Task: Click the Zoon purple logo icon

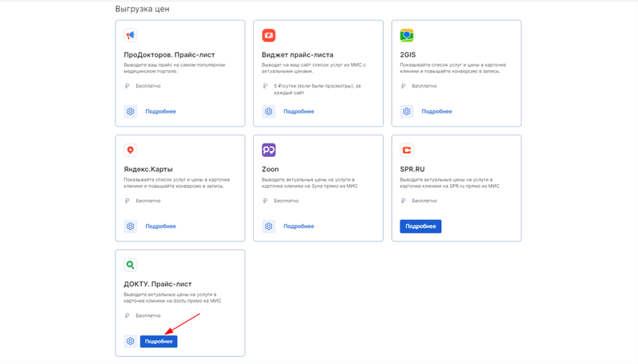Action: tap(269, 150)
